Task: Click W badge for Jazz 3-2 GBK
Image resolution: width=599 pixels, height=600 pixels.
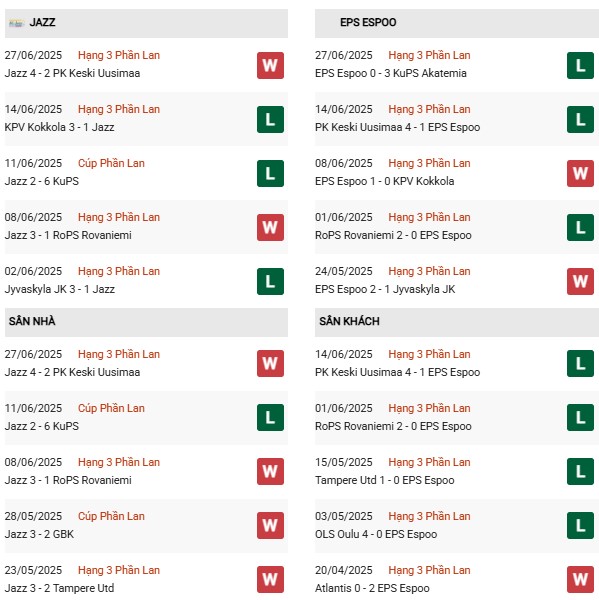Action: pos(270,525)
